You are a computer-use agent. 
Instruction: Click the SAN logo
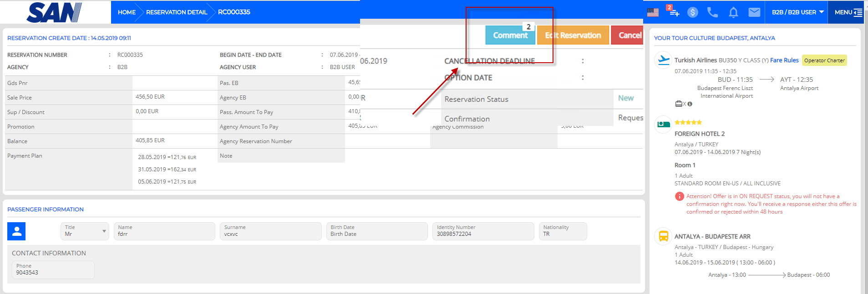[x=54, y=12]
